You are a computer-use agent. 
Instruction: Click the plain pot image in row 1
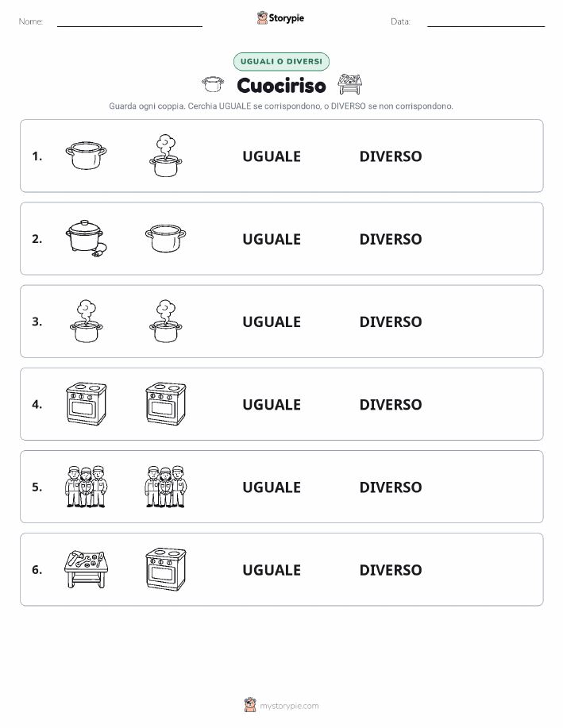(x=86, y=156)
